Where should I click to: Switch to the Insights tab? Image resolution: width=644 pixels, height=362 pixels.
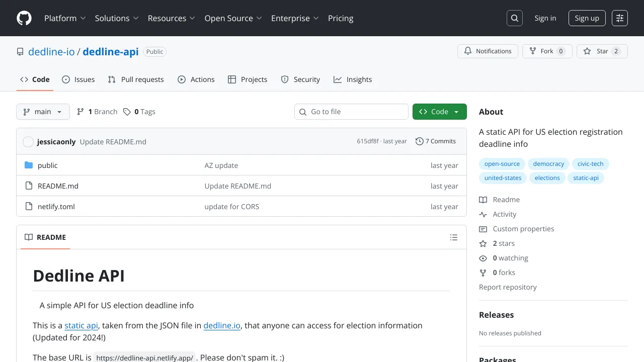click(353, 79)
